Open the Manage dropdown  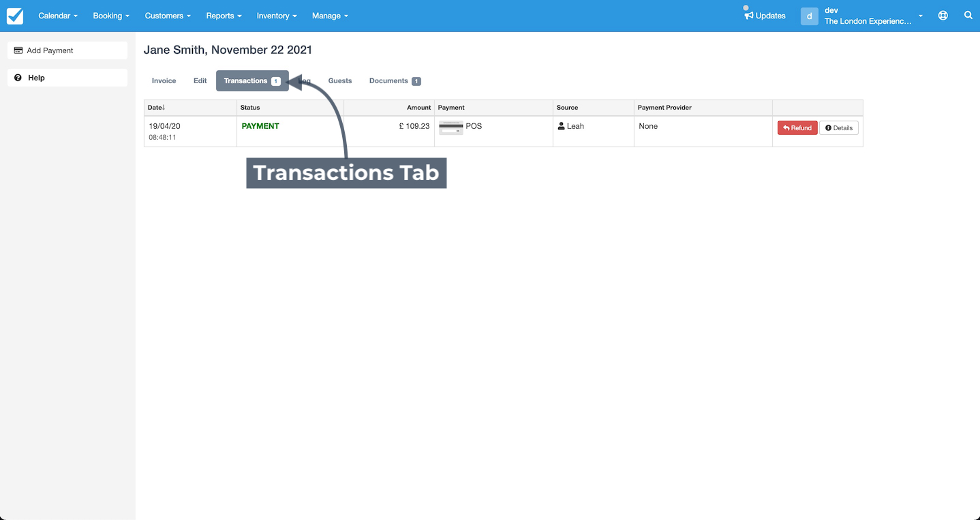pyautogui.click(x=330, y=16)
